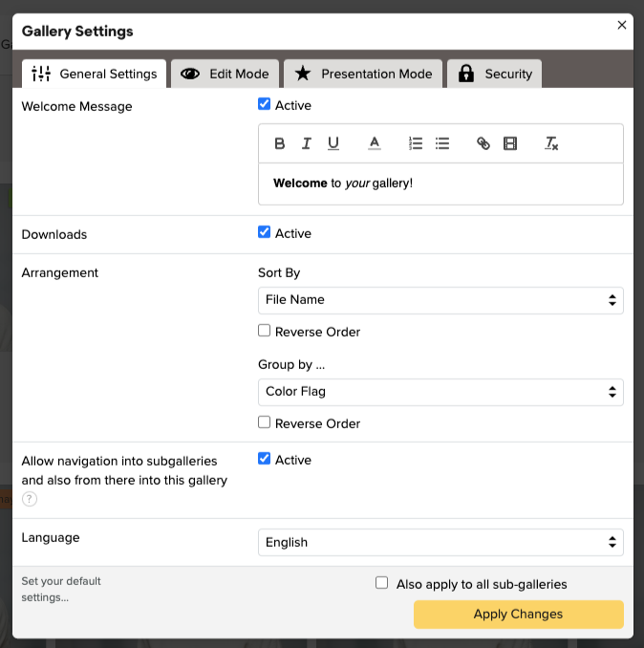Click the Apply Changes button

pos(519,615)
